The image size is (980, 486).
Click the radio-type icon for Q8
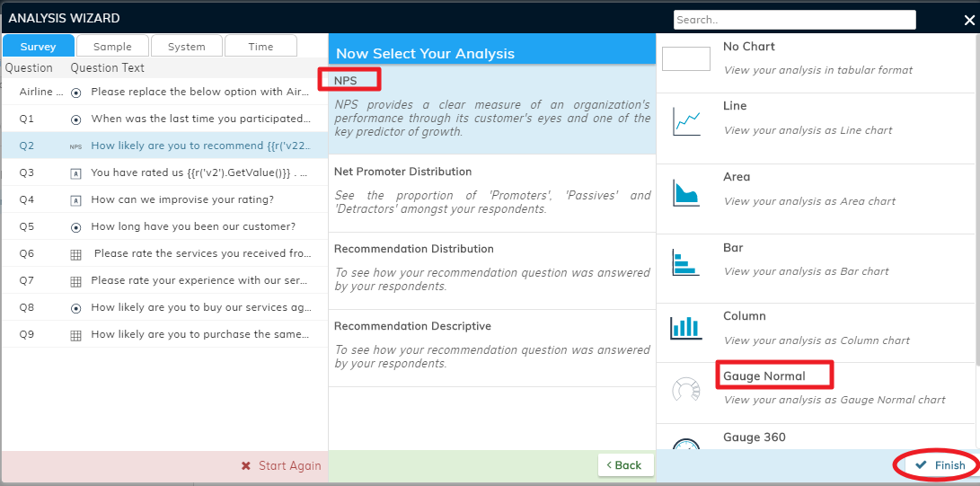click(75, 308)
